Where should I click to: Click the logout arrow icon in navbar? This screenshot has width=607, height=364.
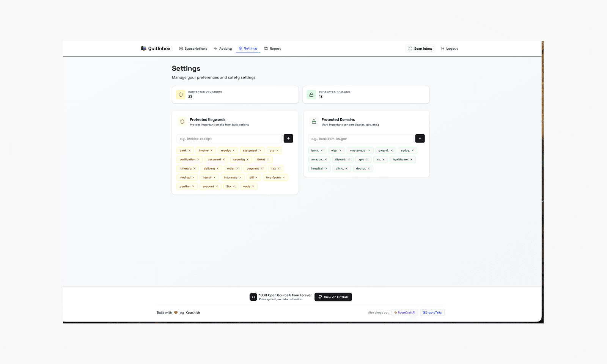[442, 49]
